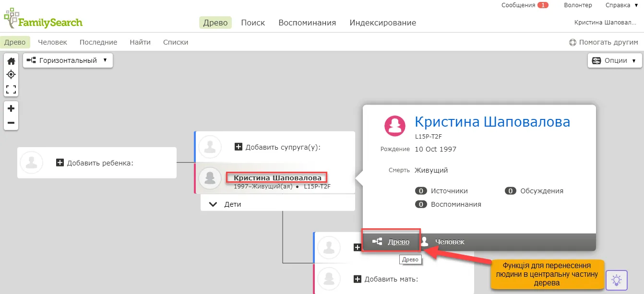The width and height of the screenshot is (644, 294).
Task: Click the FamilySearch logo
Action: (43, 20)
